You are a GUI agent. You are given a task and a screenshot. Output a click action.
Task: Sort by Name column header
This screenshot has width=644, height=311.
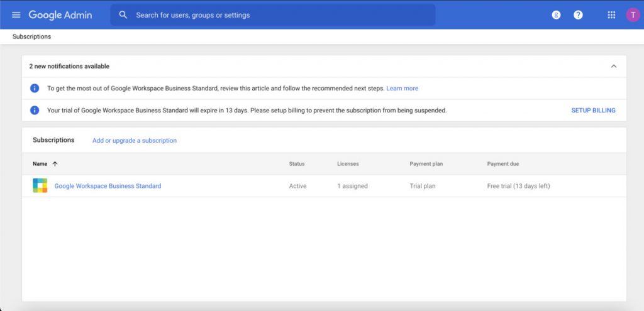[x=40, y=164]
